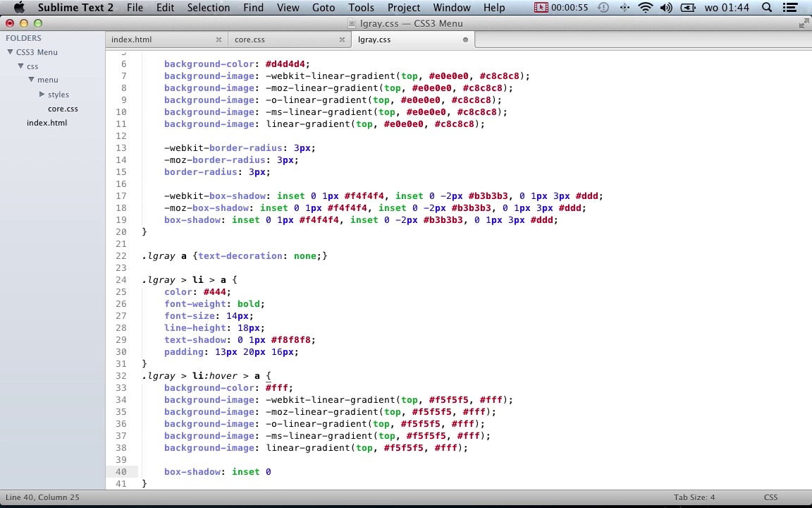The width and height of the screenshot is (812, 508).
Task: Switch to the core.css tab
Action: click(250, 40)
